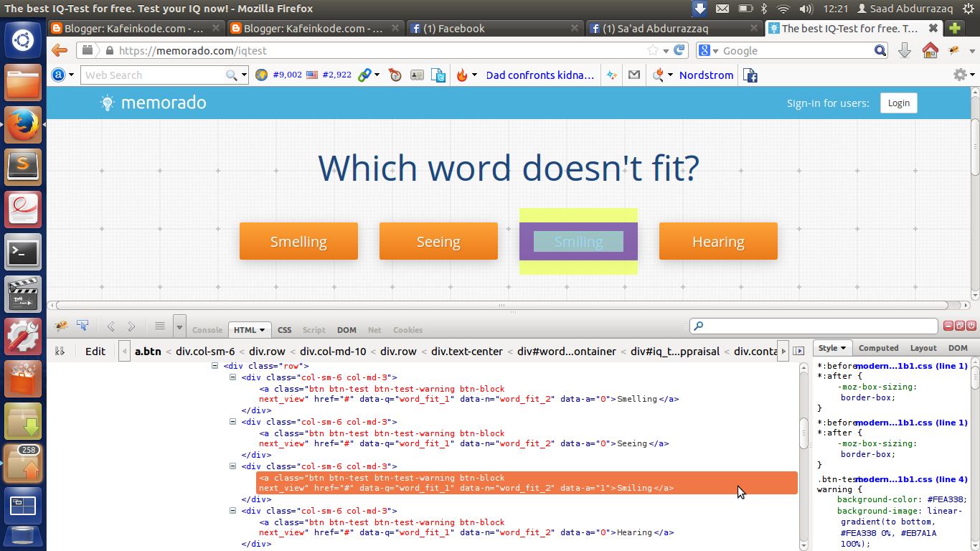Open Ubuntu Software Center launcher icon
This screenshot has width=980, height=551.
[x=23, y=378]
